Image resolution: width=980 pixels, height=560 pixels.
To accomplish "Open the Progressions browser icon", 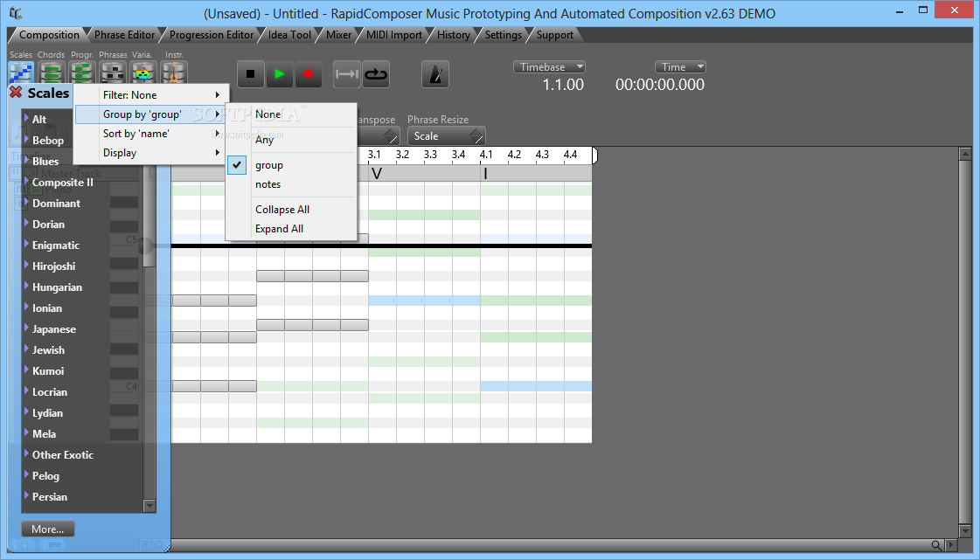I will pos(82,73).
